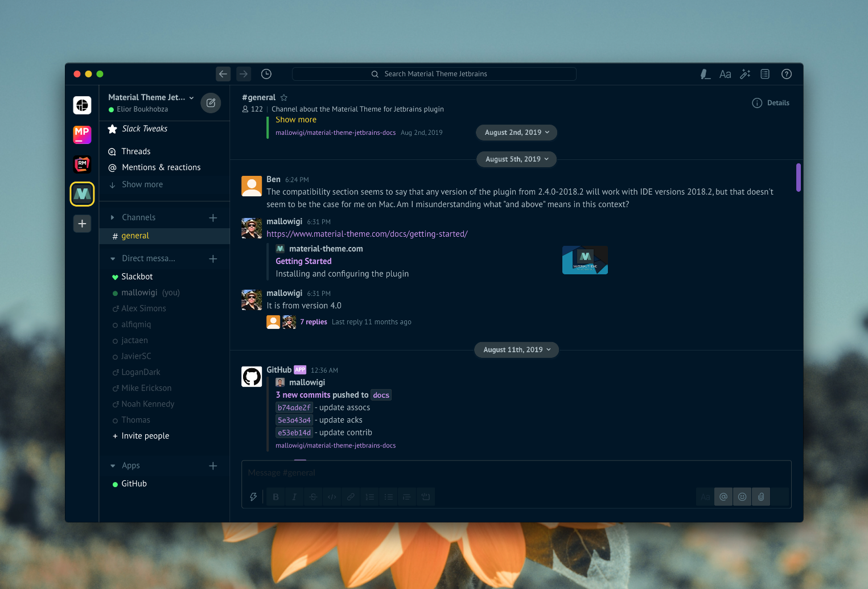The image size is (868, 589).
Task: View the 122 members count
Action: click(x=253, y=109)
